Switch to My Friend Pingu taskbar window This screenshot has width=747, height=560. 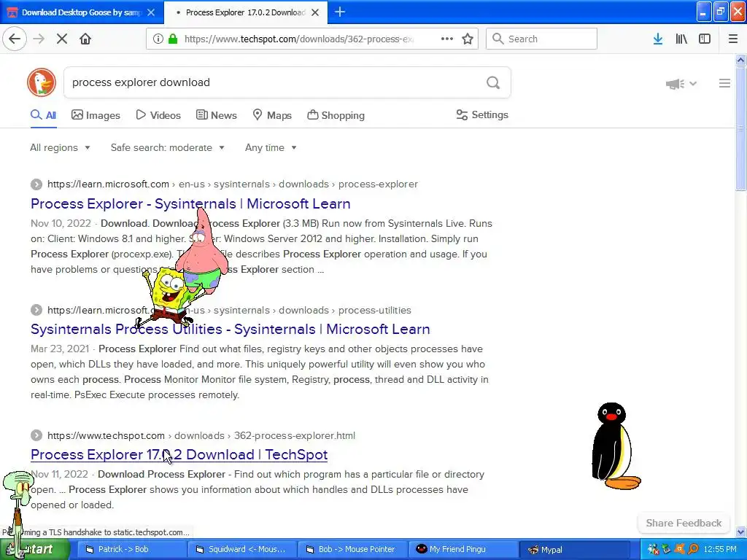[463, 549]
